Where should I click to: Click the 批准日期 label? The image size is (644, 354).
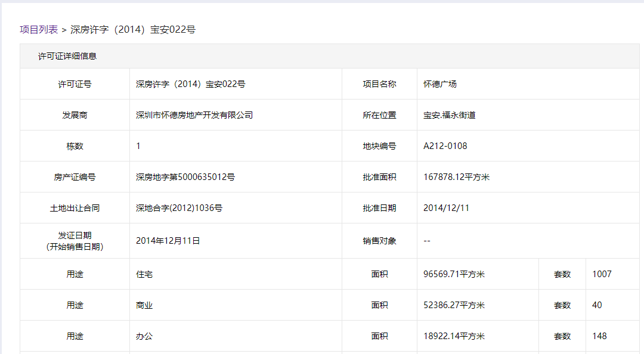point(379,208)
